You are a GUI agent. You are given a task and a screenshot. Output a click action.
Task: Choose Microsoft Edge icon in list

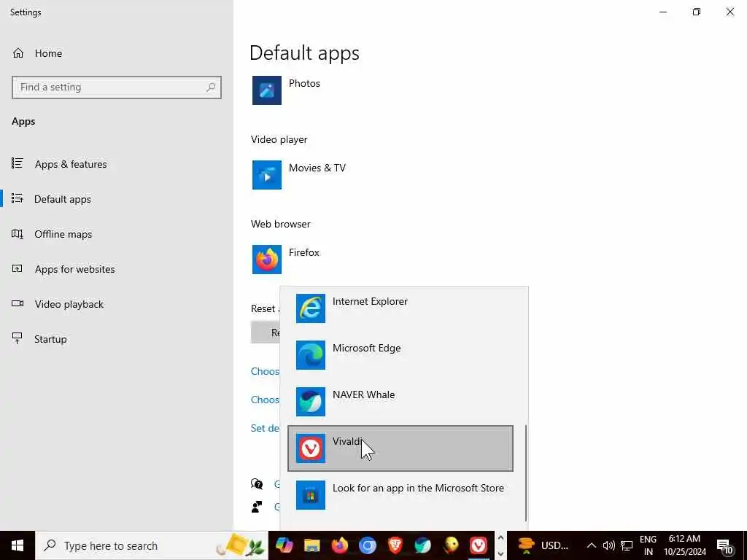(x=311, y=355)
